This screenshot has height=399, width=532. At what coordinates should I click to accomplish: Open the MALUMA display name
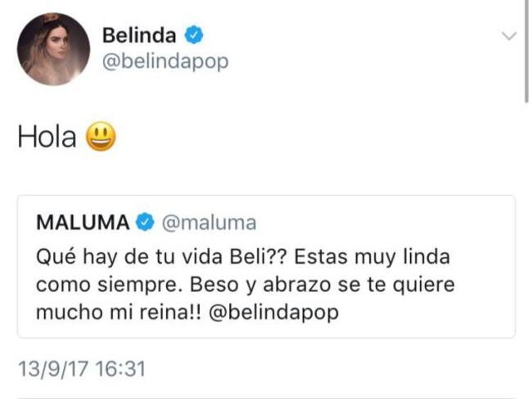tap(83, 222)
